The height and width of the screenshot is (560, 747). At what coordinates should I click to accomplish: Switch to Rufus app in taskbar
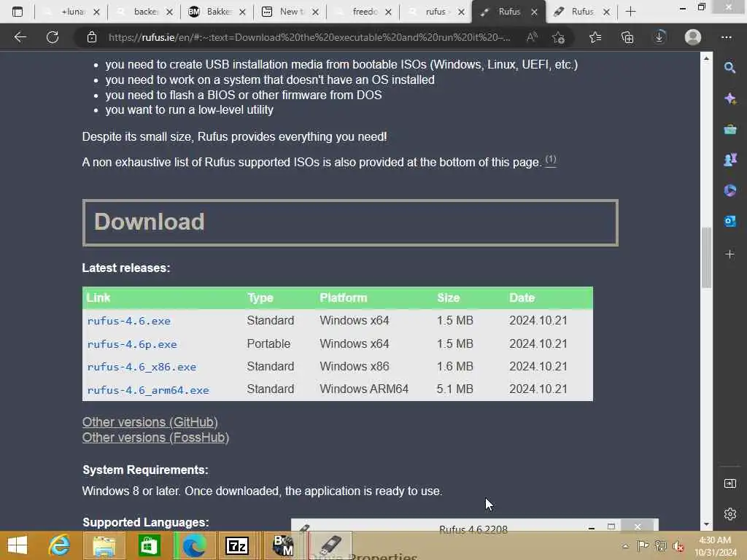pyautogui.click(x=330, y=545)
